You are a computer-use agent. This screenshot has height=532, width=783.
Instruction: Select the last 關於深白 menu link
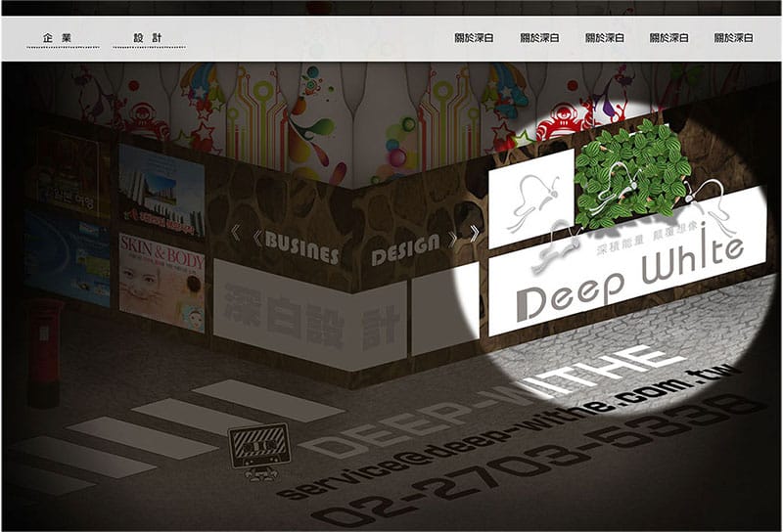click(733, 38)
